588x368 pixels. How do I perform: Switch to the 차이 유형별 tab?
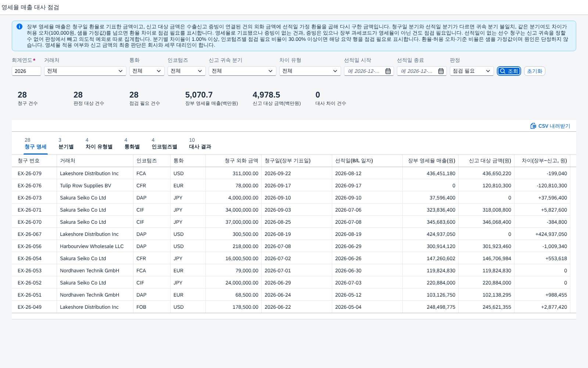[99, 144]
